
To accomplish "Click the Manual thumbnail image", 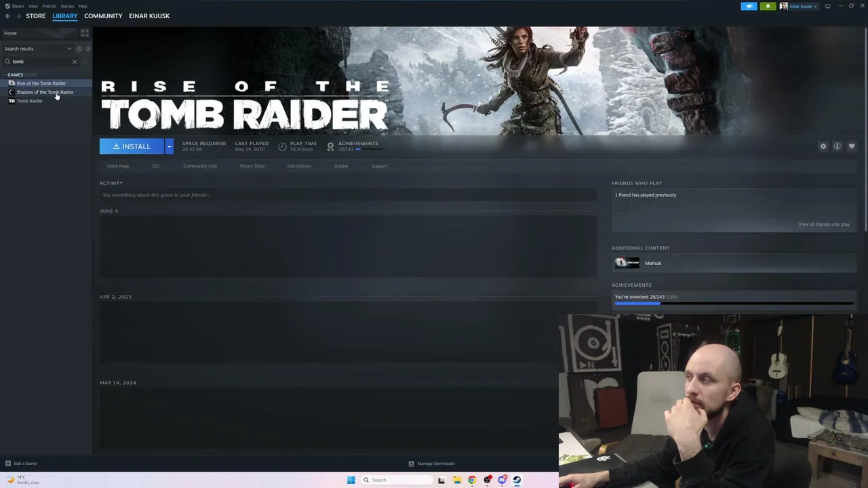I will click(x=627, y=263).
